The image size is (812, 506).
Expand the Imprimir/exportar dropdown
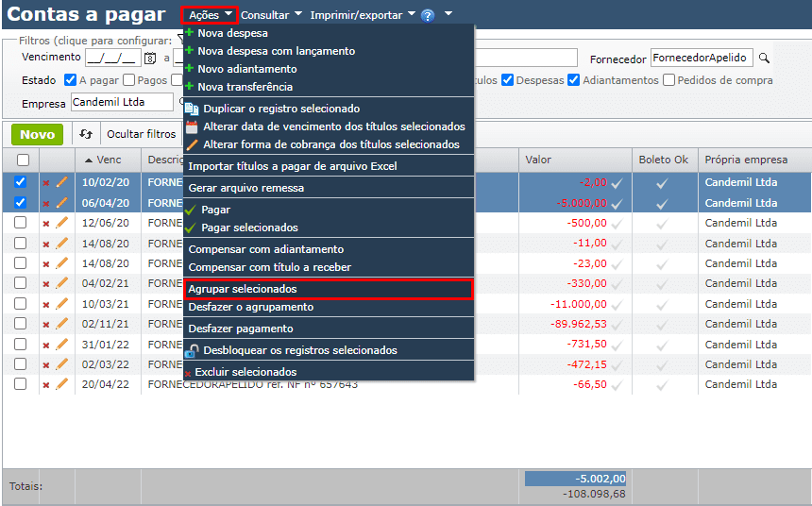click(x=363, y=15)
